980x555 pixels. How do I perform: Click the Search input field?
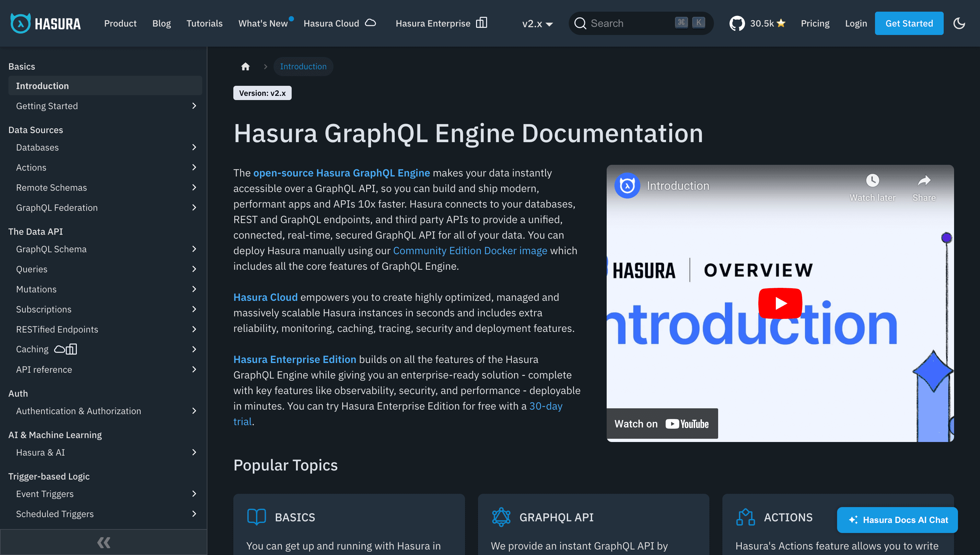641,23
